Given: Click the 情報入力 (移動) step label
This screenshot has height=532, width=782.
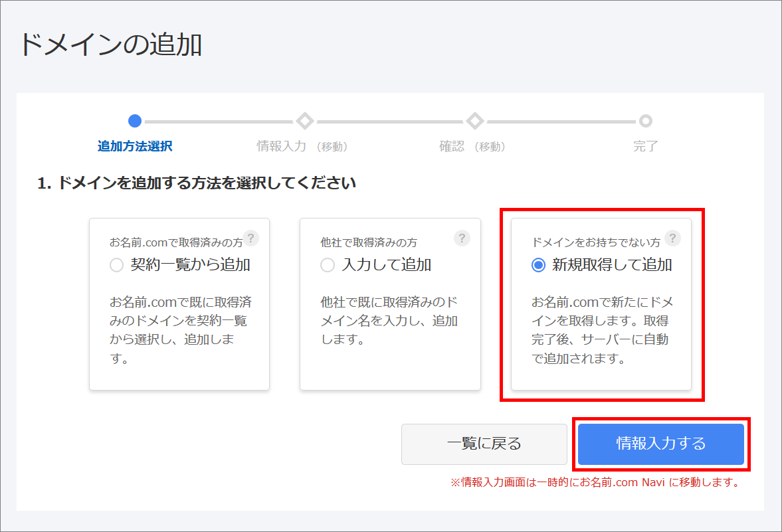Looking at the screenshot, I should point(302,146).
